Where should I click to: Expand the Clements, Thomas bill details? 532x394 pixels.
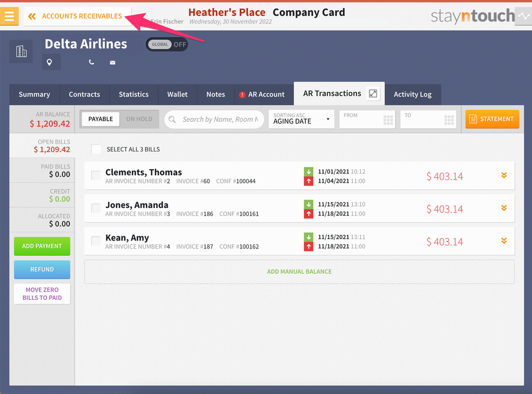tap(504, 175)
